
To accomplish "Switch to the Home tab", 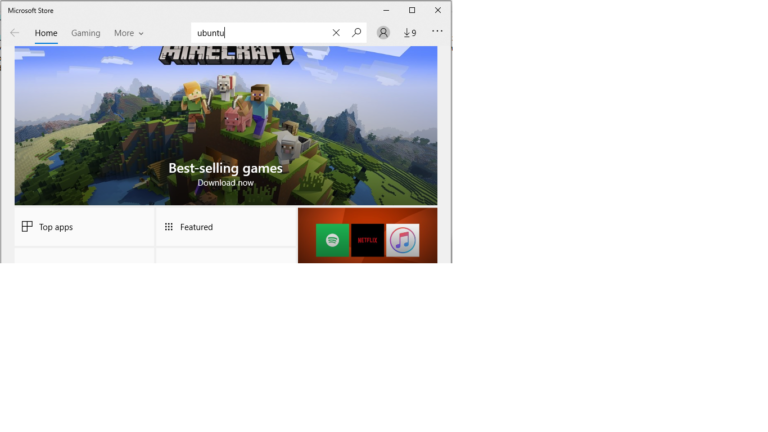I will [x=46, y=33].
